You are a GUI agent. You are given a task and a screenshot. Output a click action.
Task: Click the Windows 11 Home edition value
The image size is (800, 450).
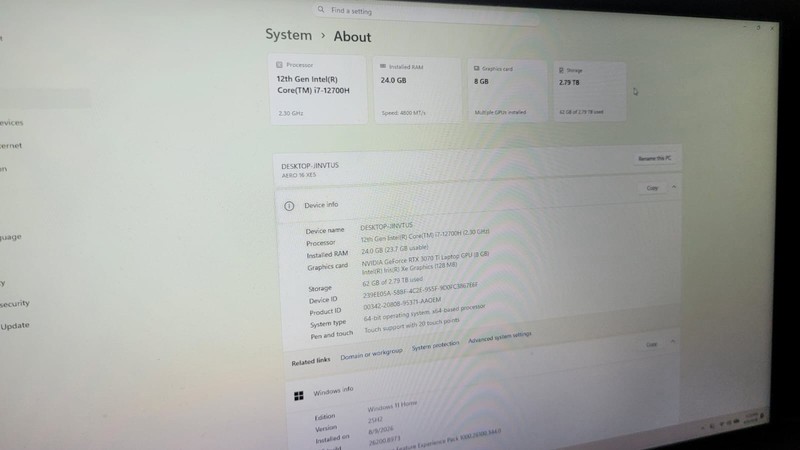click(392, 406)
